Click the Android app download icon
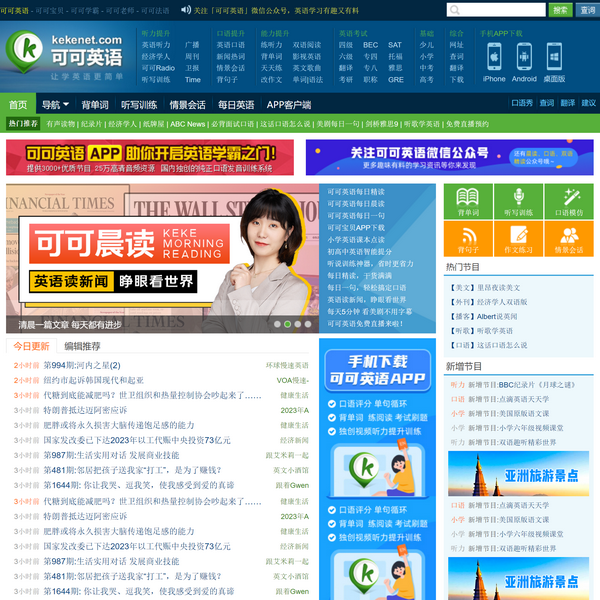Screen dimensions: 600x600 coord(524,64)
